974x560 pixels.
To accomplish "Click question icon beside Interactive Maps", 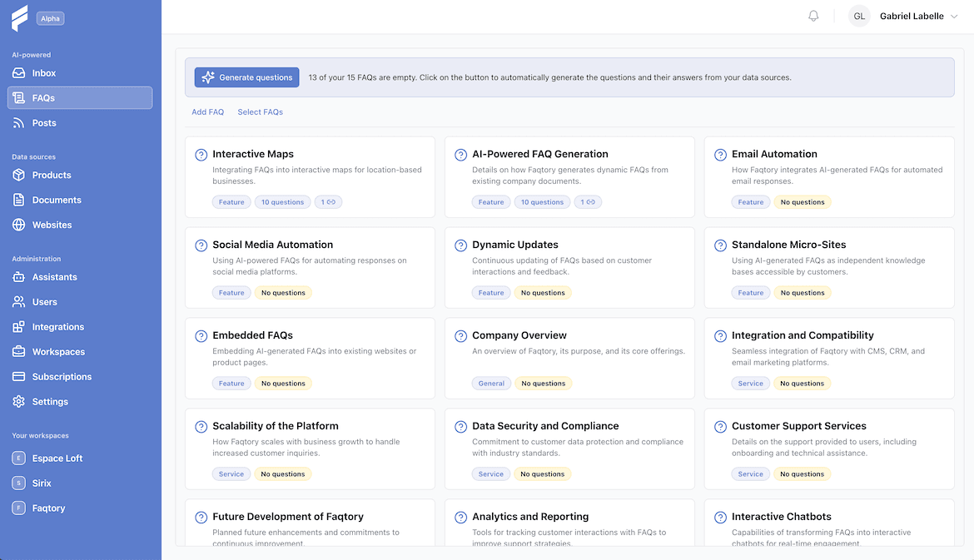I will [201, 155].
